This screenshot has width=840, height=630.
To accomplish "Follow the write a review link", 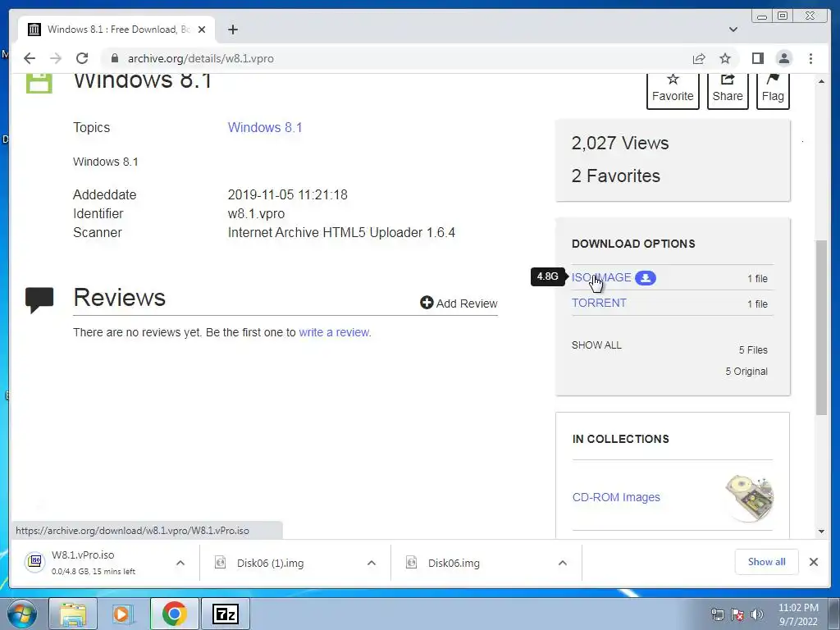I will click(334, 332).
